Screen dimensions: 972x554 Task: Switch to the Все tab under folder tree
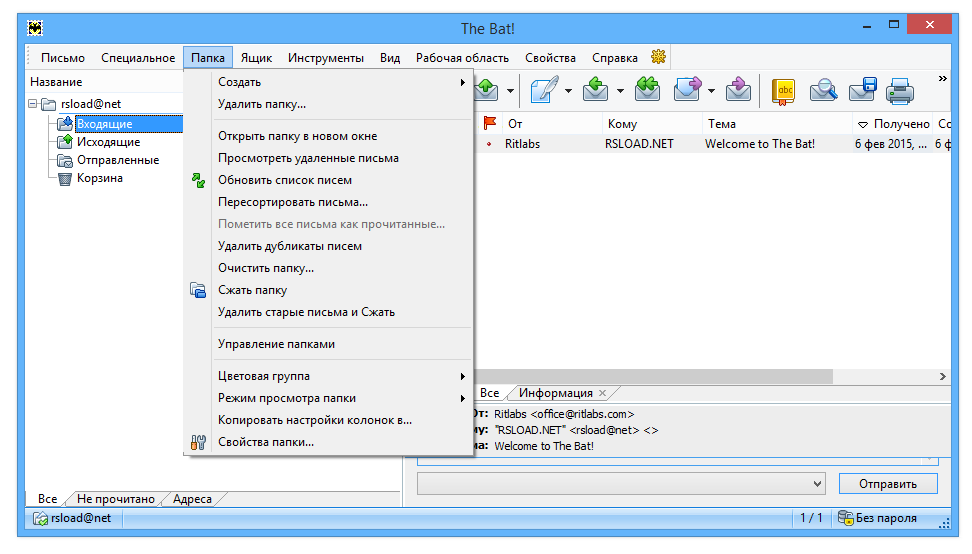47,499
